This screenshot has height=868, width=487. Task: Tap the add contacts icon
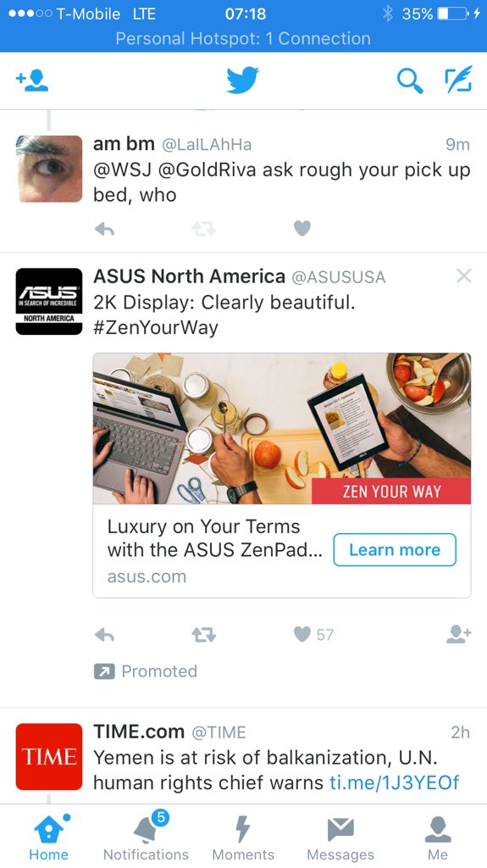coord(32,81)
